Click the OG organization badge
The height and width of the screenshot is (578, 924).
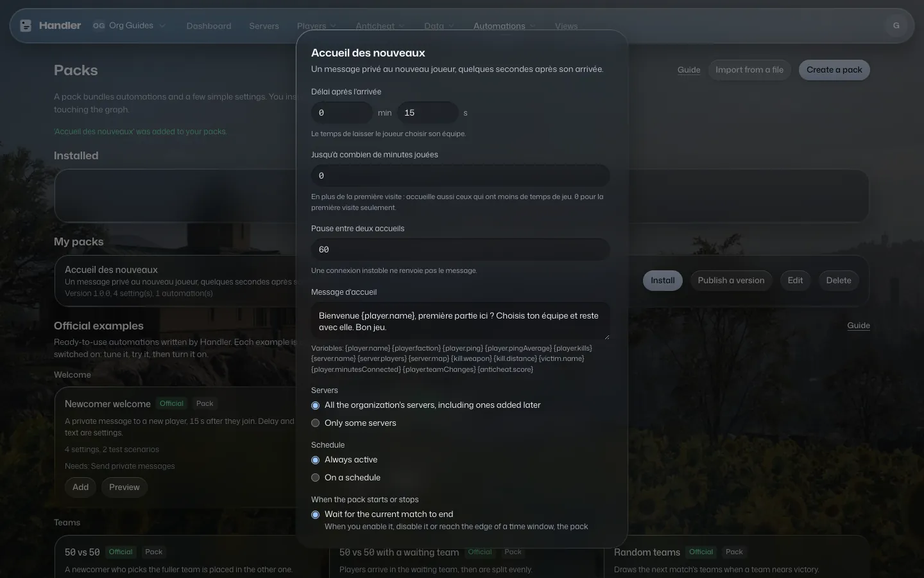click(99, 26)
